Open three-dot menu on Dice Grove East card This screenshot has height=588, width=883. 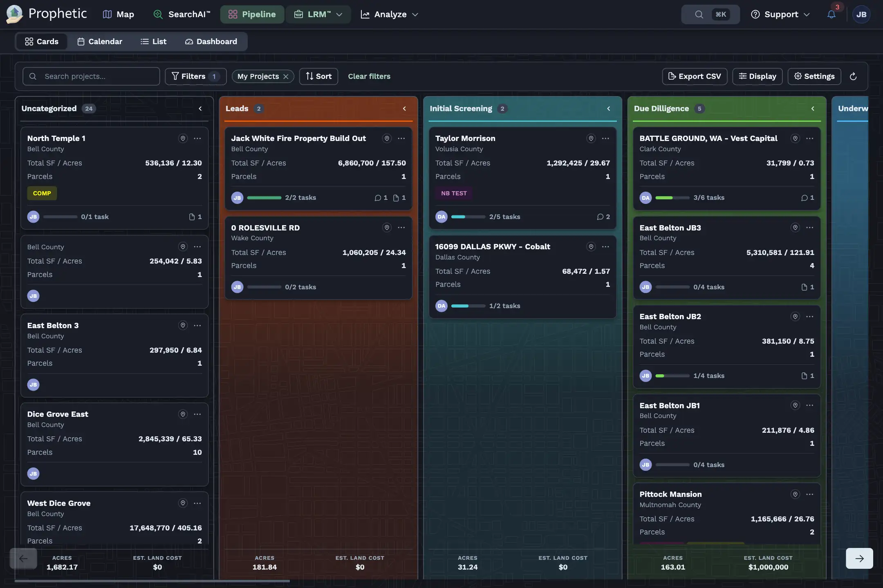[x=197, y=414]
